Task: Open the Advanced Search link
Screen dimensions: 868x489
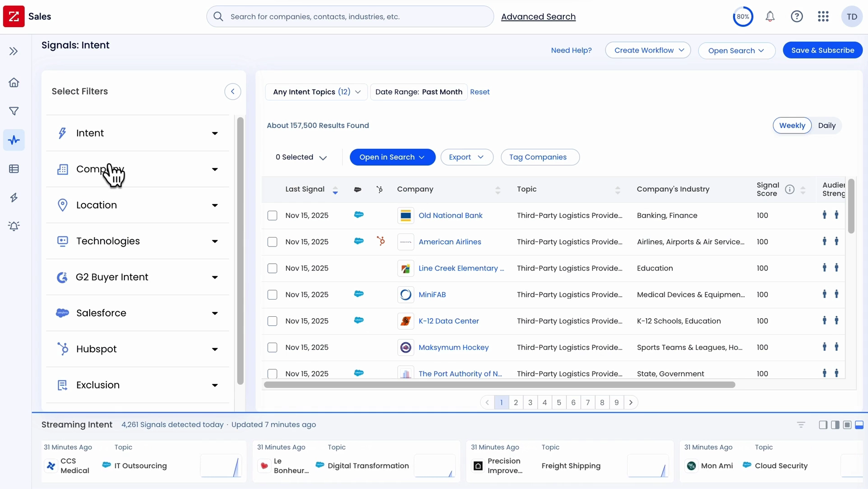Action: point(538,17)
